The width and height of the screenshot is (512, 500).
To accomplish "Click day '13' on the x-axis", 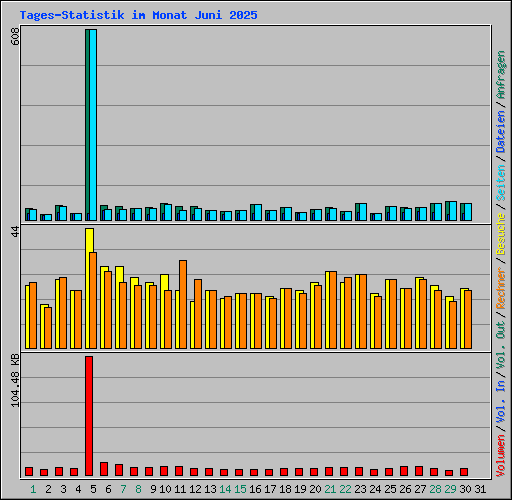I will (210, 489).
